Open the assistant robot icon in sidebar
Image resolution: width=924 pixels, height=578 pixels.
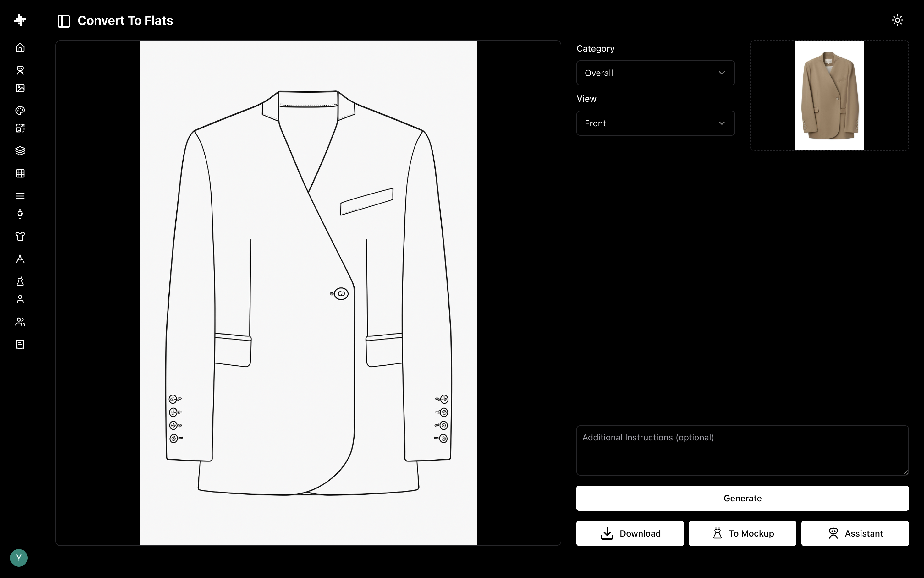coord(20,70)
